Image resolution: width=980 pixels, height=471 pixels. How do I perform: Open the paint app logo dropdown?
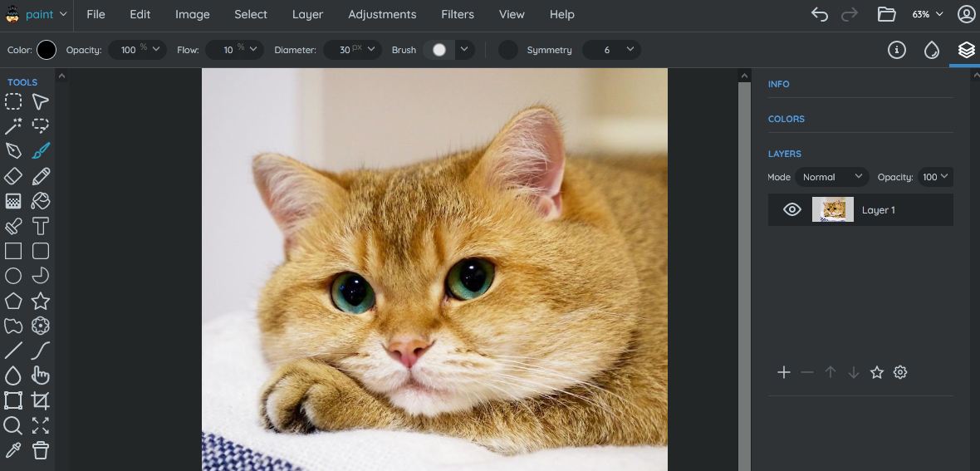coord(37,14)
